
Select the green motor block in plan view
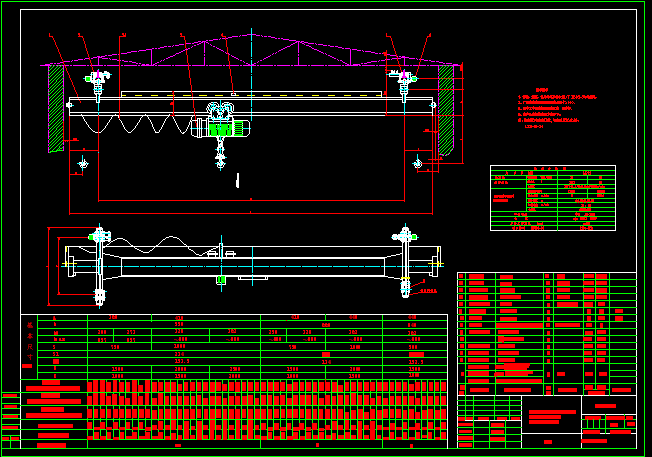221,281
